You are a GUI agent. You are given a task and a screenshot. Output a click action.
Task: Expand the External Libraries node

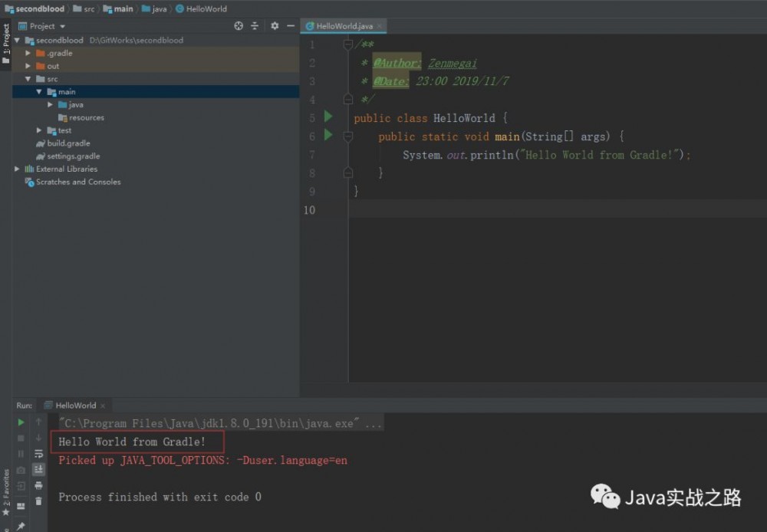[x=17, y=169]
